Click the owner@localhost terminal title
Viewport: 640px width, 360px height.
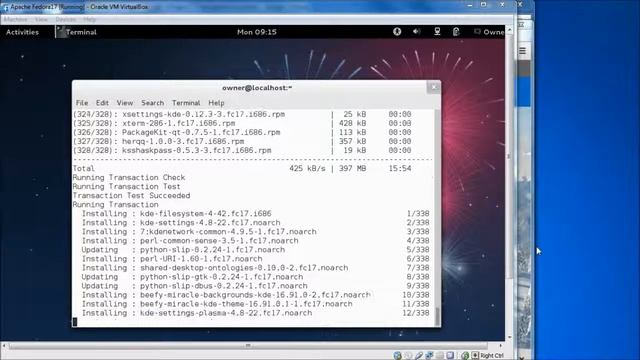point(257,88)
